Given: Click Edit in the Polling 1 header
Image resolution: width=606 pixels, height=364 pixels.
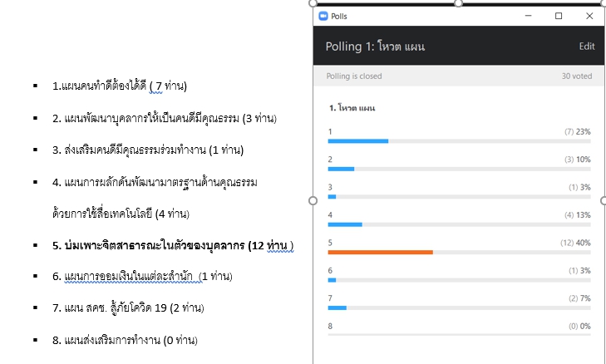Looking at the screenshot, I should (586, 47).
